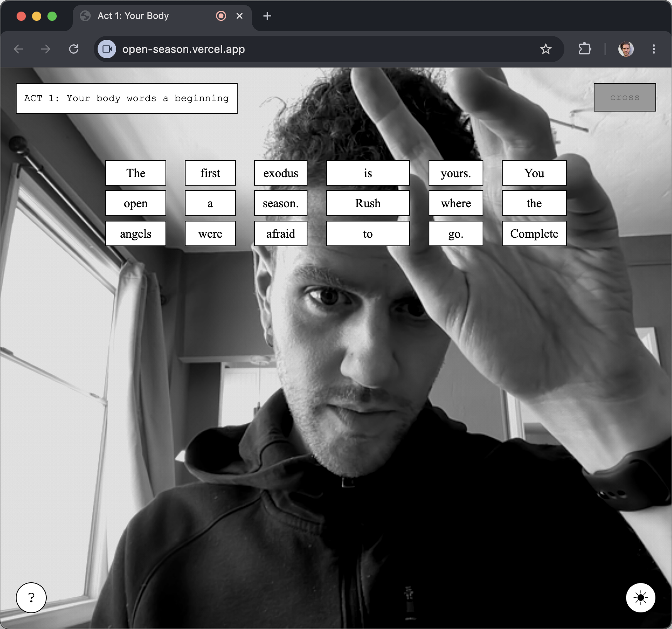672x629 pixels.
Task: Click the camera permission icon in address bar
Action: tap(107, 49)
